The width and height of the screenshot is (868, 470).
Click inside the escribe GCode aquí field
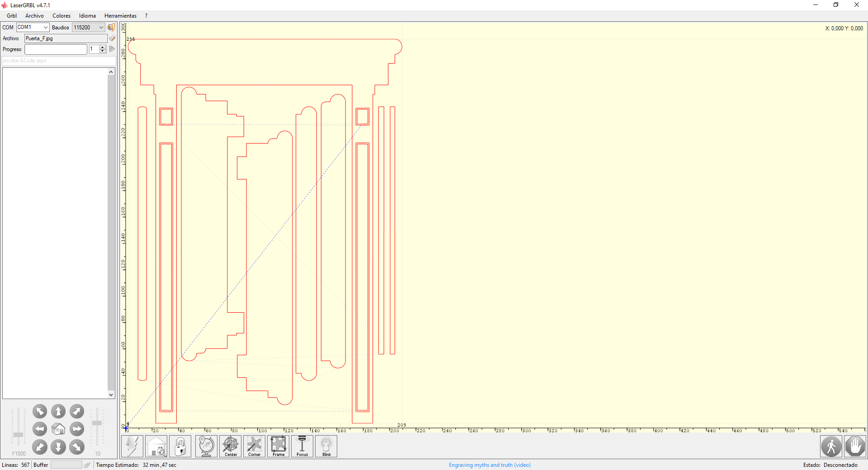58,60
